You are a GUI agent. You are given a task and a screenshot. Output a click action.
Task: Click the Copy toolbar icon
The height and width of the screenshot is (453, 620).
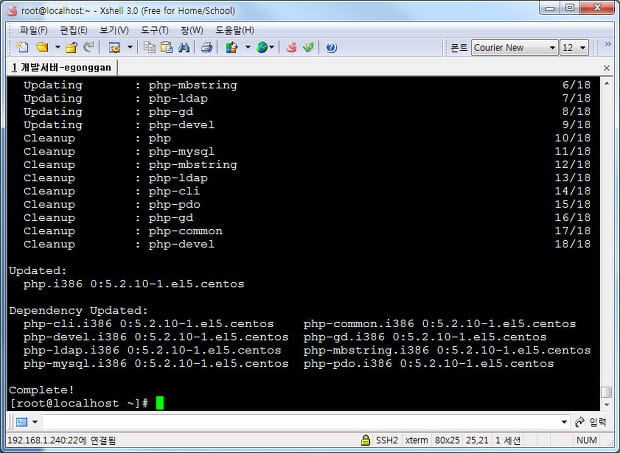click(x=149, y=47)
